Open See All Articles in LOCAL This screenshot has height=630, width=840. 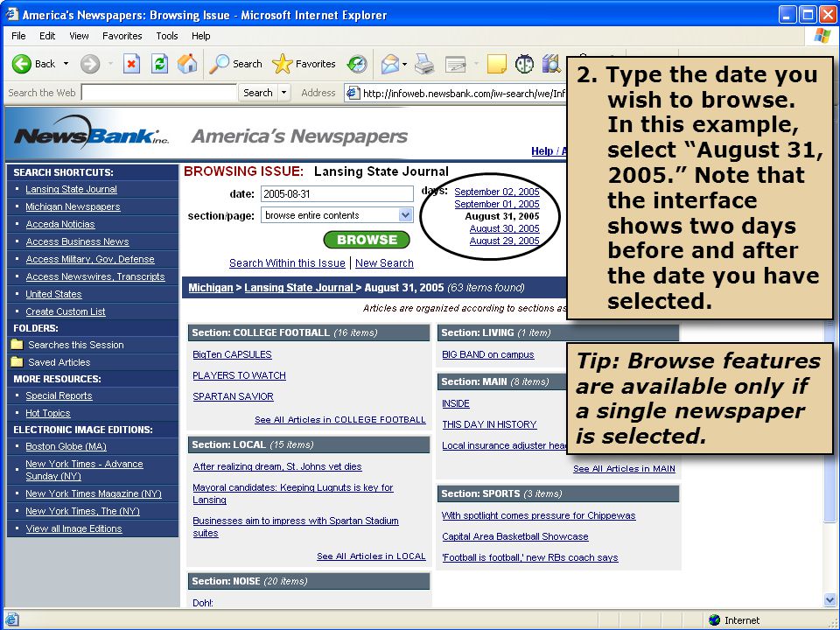(x=371, y=556)
